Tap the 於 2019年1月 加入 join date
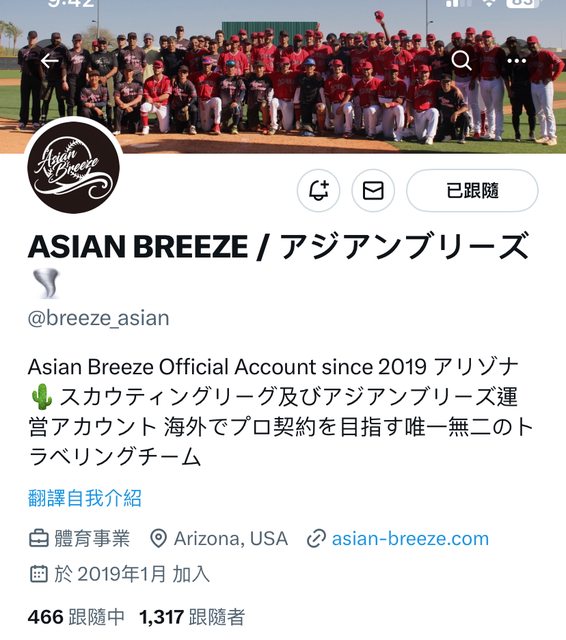This screenshot has height=640, width=566. 132,574
